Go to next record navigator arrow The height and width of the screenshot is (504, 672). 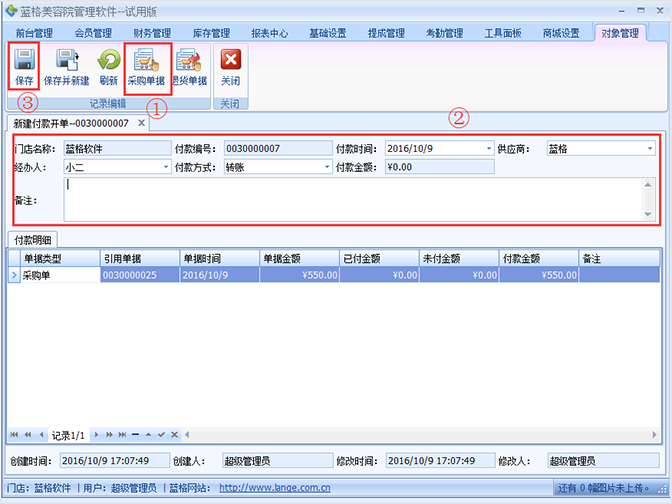96,435
